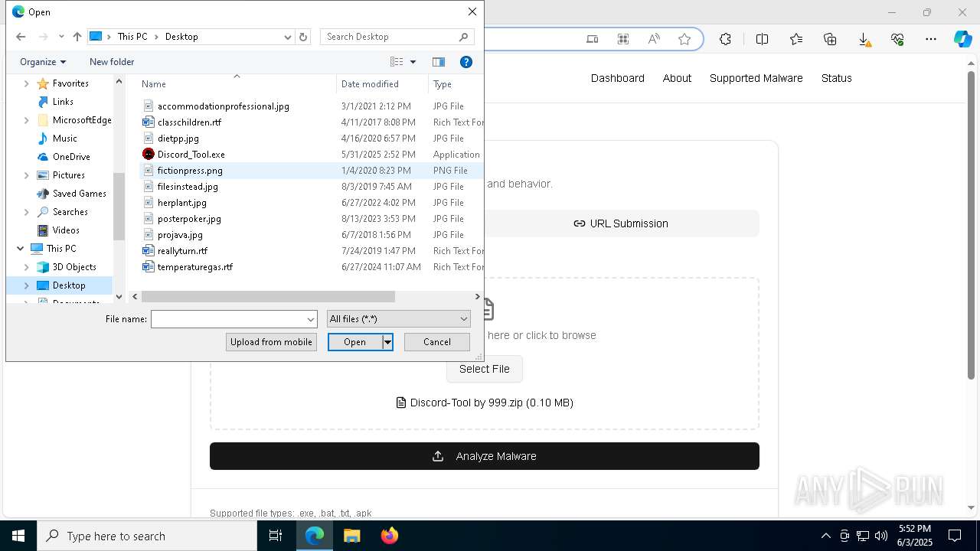This screenshot has width=980, height=551.
Task: Expand the file name history dropdown
Action: (x=311, y=319)
